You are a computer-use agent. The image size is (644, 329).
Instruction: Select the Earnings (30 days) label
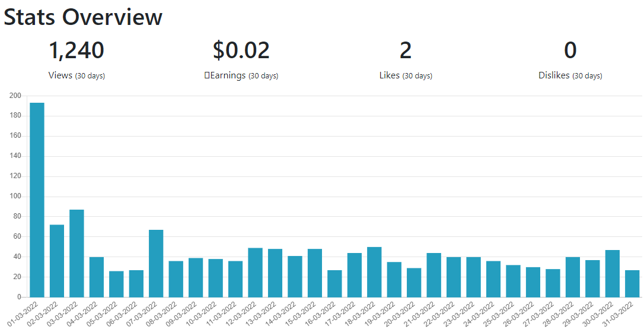(x=241, y=75)
